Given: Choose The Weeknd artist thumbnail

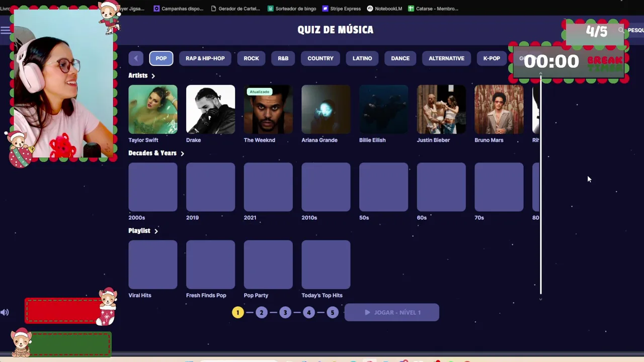Looking at the screenshot, I should coord(268,109).
